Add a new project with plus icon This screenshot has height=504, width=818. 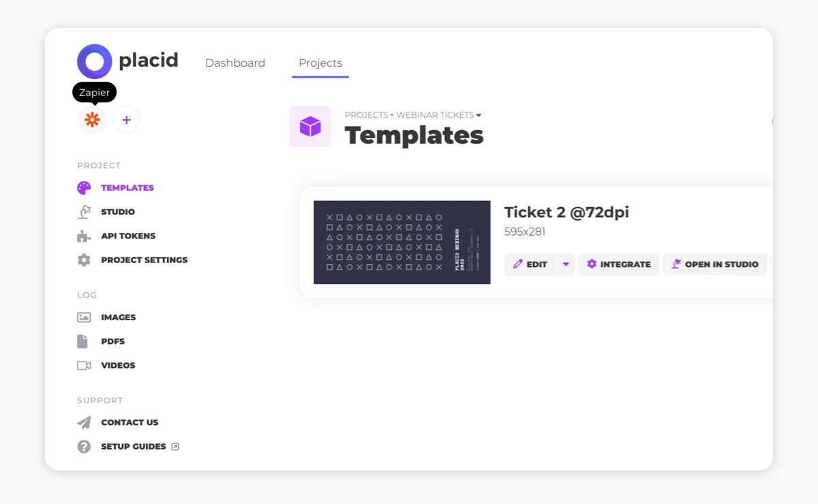click(126, 120)
